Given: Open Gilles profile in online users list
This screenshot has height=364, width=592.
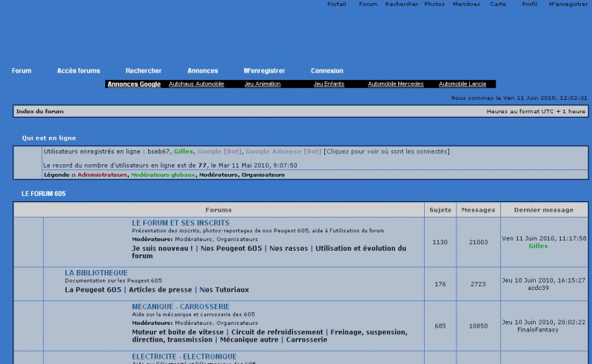Looking at the screenshot, I should [x=184, y=152].
